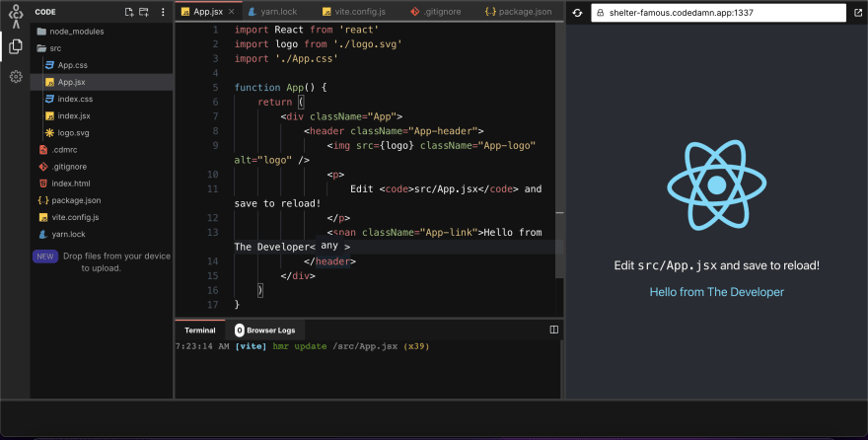Switch to the yarn.lock editor tab

pyautogui.click(x=272, y=12)
